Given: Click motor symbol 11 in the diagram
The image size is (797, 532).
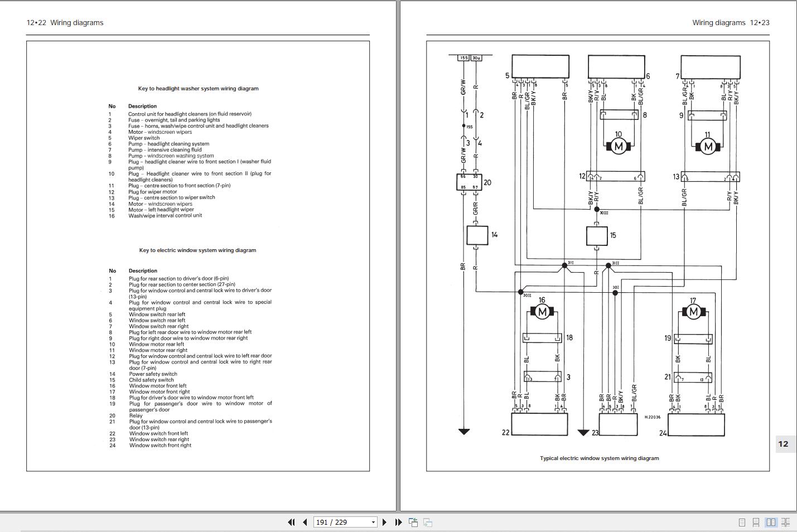Looking at the screenshot, I should [708, 147].
